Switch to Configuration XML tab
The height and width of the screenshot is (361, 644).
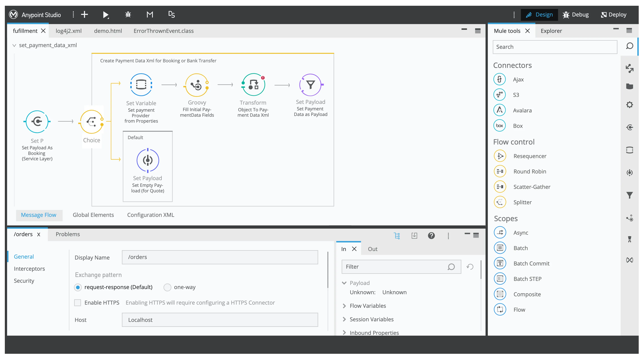pyautogui.click(x=150, y=215)
